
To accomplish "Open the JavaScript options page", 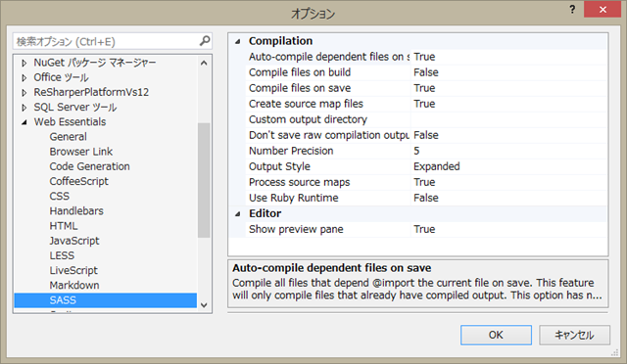I will (x=74, y=241).
